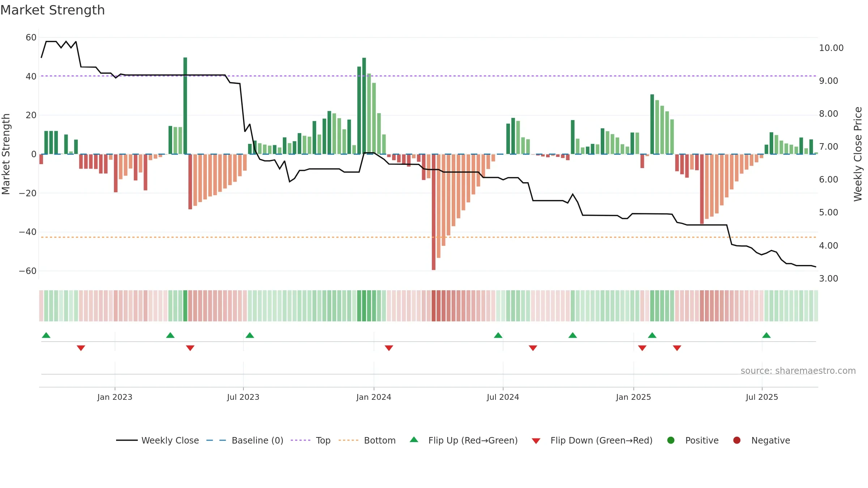Click the Weekly Close Price axis title
This screenshot has height=488, width=868.
pyautogui.click(x=858, y=154)
